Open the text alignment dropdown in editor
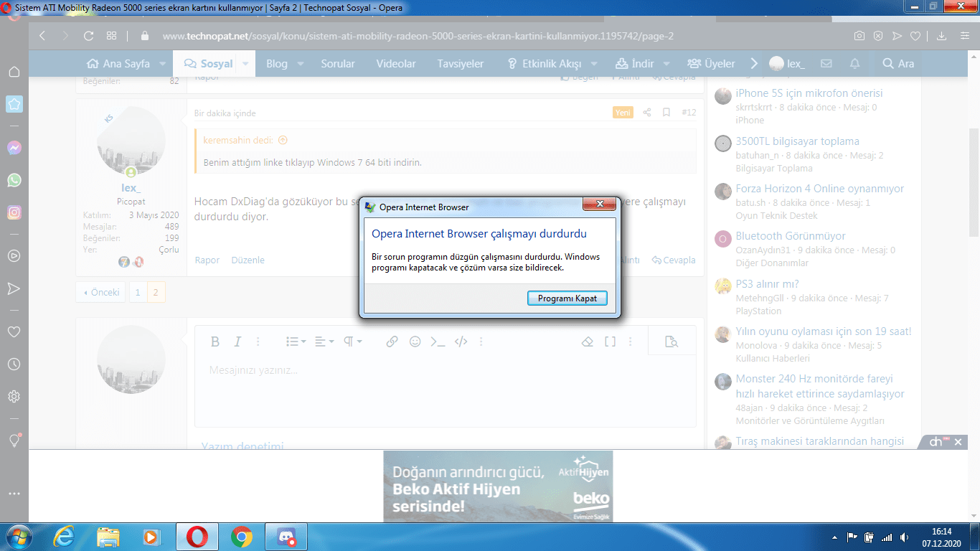Image resolution: width=980 pixels, height=551 pixels. point(324,342)
